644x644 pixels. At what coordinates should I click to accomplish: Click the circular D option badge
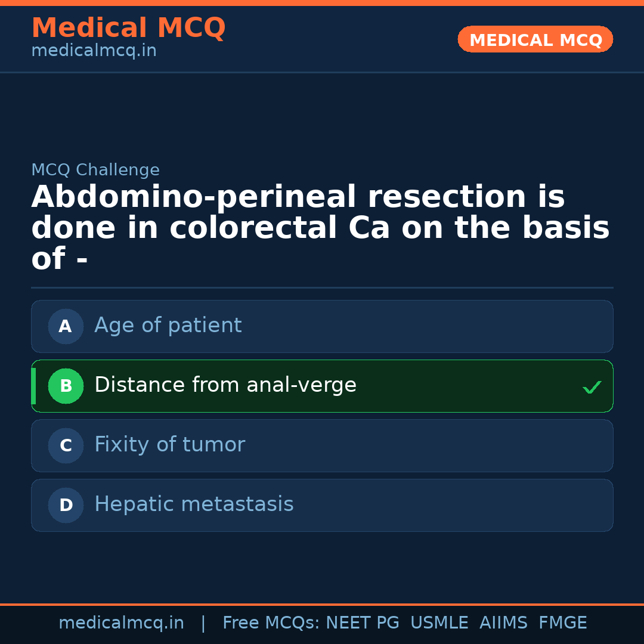(66, 505)
